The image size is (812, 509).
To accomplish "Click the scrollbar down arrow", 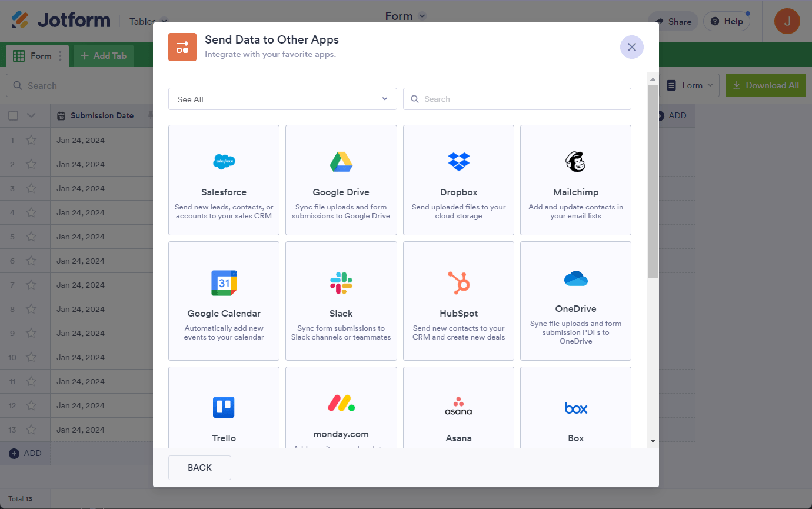I will pos(653,441).
